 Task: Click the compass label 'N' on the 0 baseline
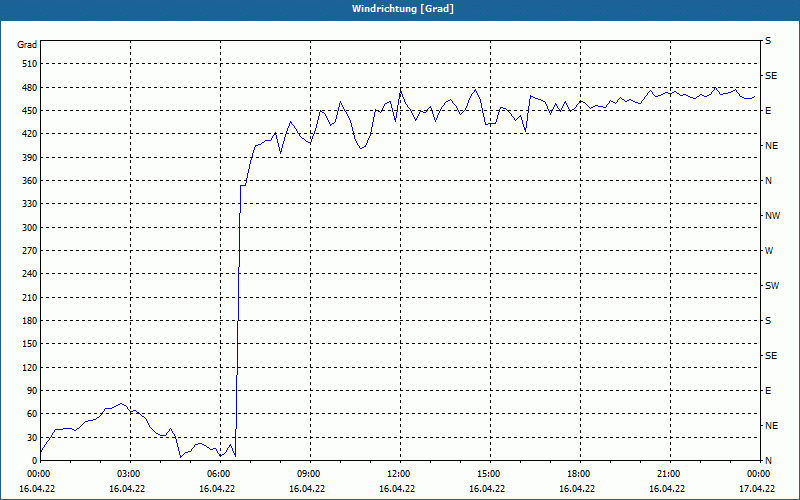(x=768, y=461)
